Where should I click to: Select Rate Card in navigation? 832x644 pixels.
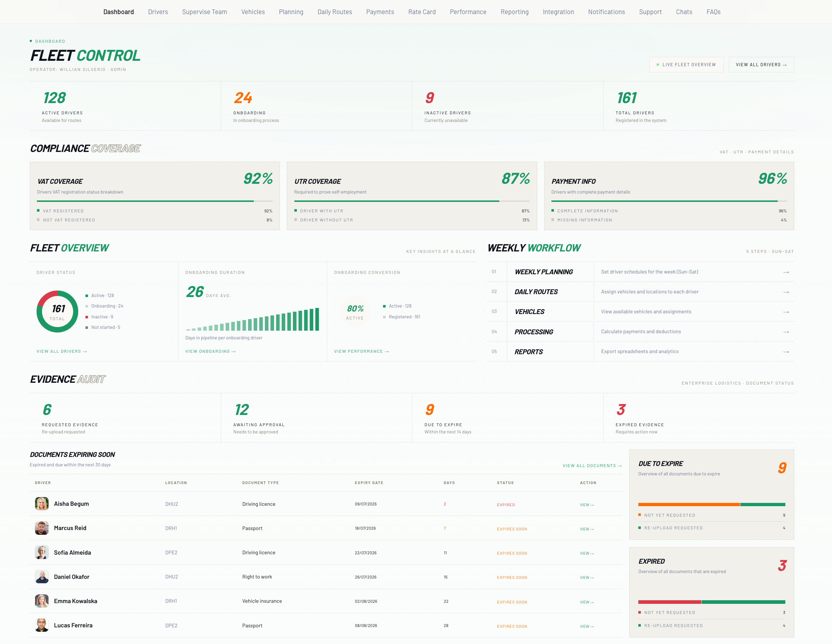[x=422, y=12]
